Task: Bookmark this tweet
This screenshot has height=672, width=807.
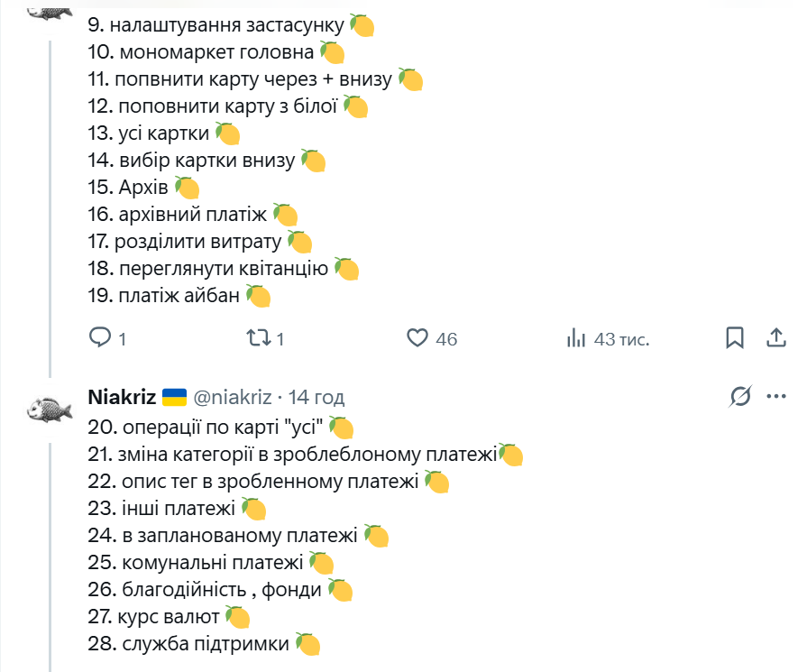Action: point(735,338)
